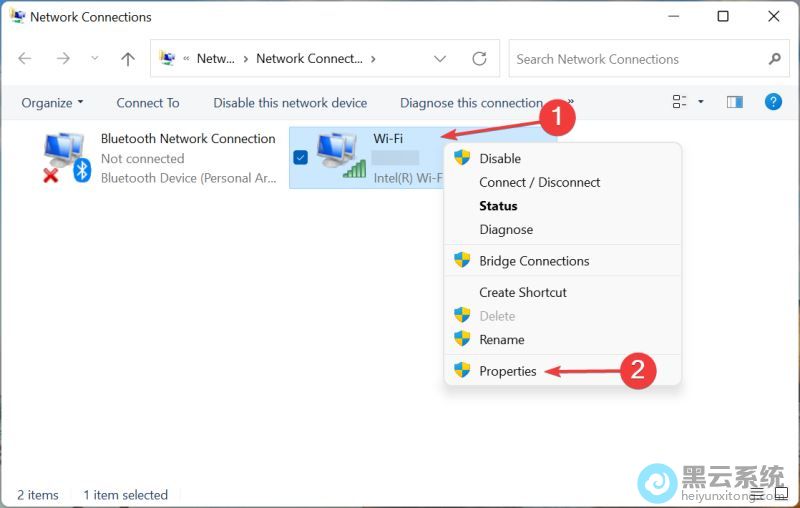800x508 pixels.
Task: Click the search magnifier icon
Action: (x=774, y=59)
